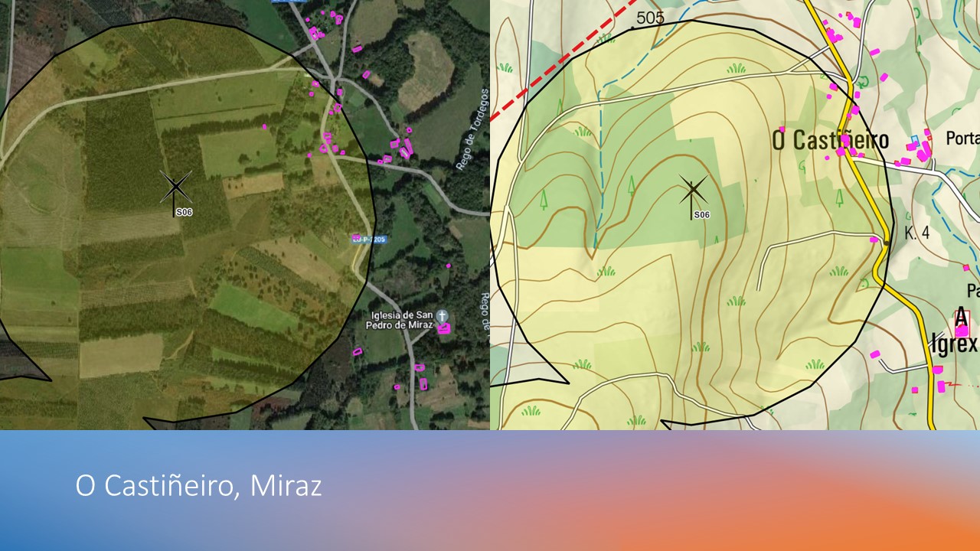Click the Porta place label
980x551 pixels.
962,139
